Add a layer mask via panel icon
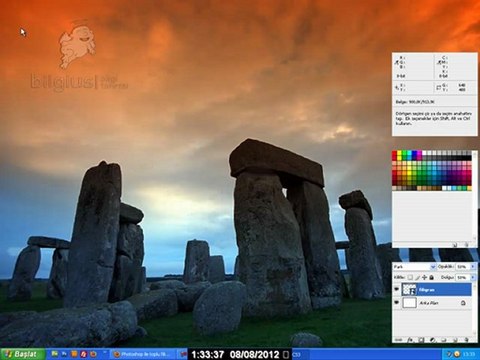Viewport: 480px width, 360px height. 421,340
